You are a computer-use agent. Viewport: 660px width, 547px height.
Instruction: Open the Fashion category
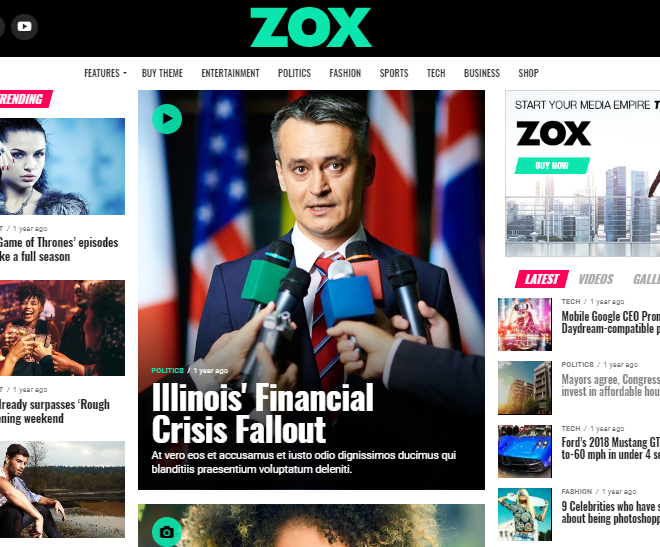(x=345, y=73)
